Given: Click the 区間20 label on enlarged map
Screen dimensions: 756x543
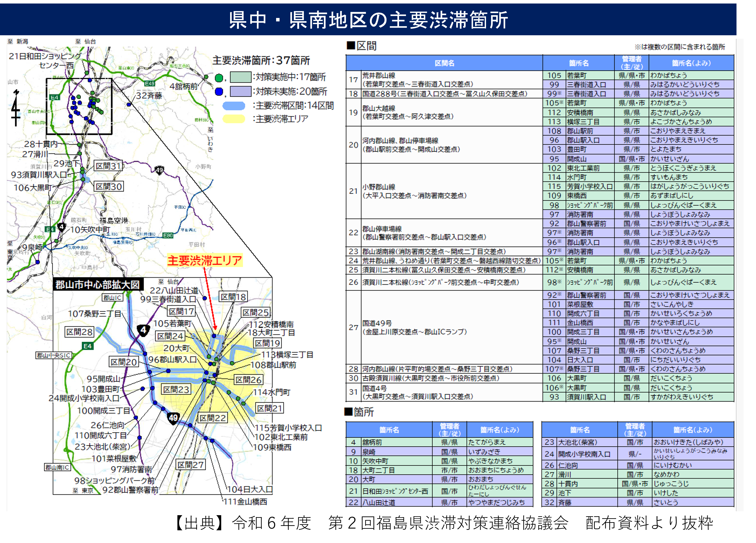Looking at the screenshot, I should point(124,362).
